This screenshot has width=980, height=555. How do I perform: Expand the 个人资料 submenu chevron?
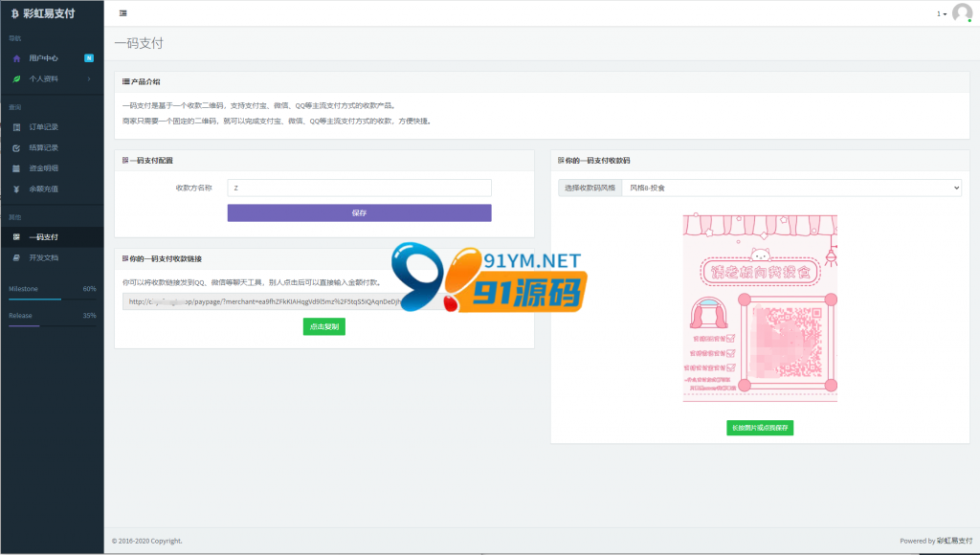click(89, 78)
